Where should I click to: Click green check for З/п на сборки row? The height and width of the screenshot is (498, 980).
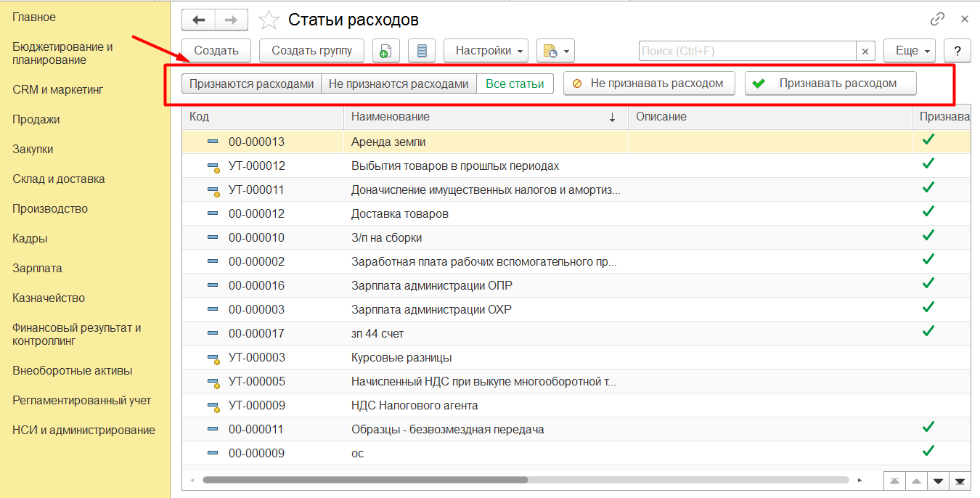pyautogui.click(x=928, y=235)
